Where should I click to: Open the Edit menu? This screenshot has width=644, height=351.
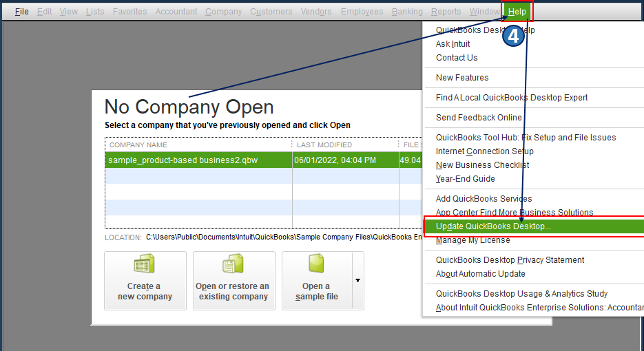point(44,12)
